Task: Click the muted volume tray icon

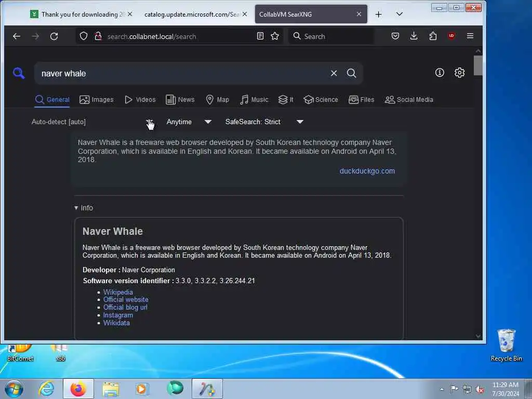Action: coord(480,390)
